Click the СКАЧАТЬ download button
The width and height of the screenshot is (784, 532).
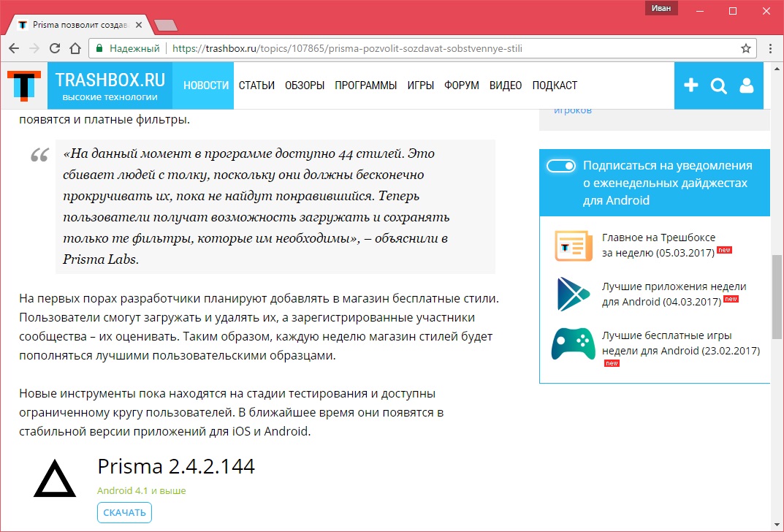pos(124,512)
